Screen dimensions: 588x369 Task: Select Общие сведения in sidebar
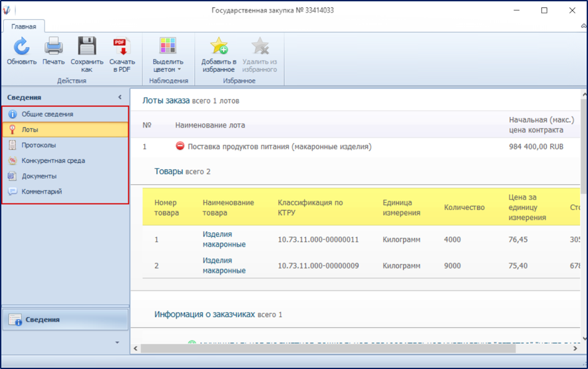pos(65,114)
